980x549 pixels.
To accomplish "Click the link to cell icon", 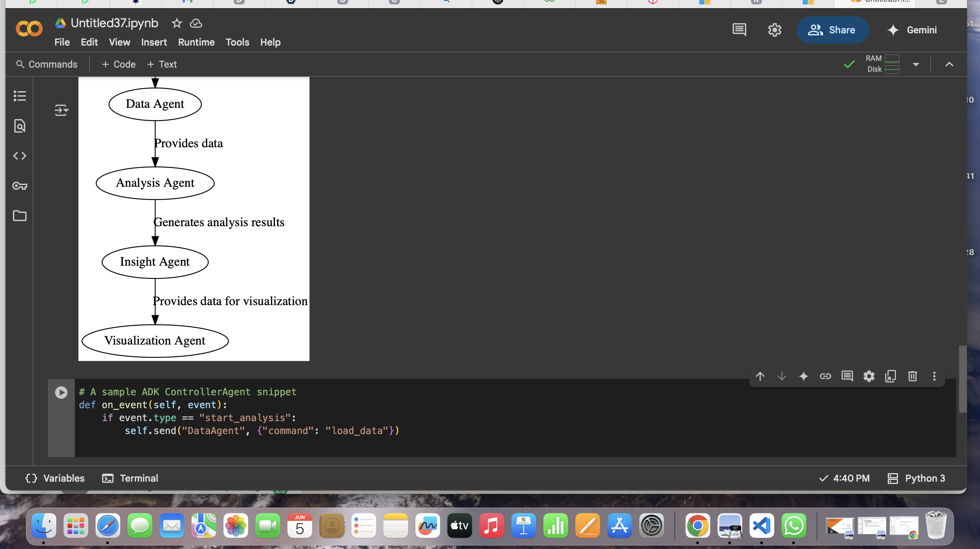I will click(x=825, y=376).
